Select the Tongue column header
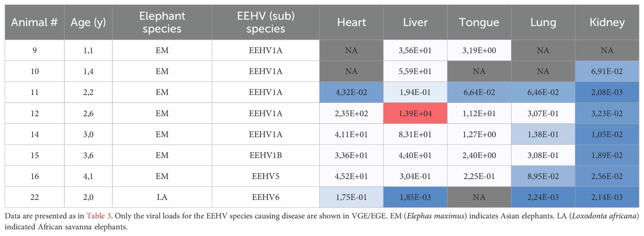 [x=479, y=22]
